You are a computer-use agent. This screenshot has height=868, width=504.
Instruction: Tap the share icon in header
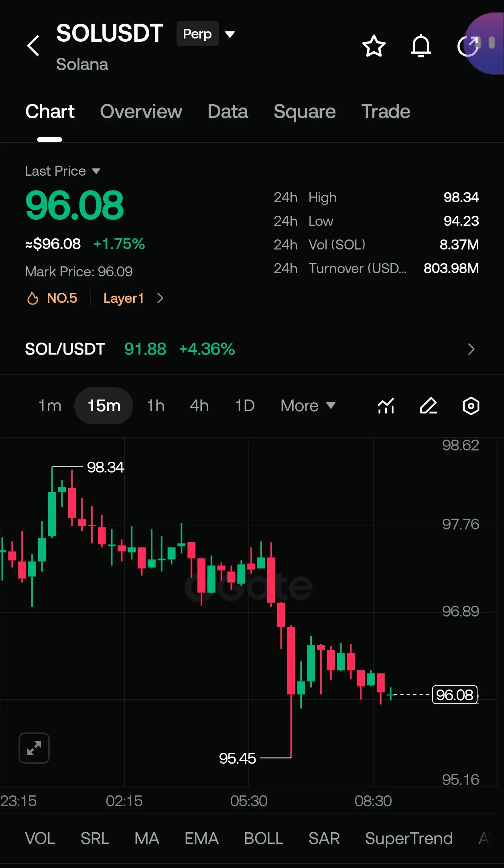[467, 46]
